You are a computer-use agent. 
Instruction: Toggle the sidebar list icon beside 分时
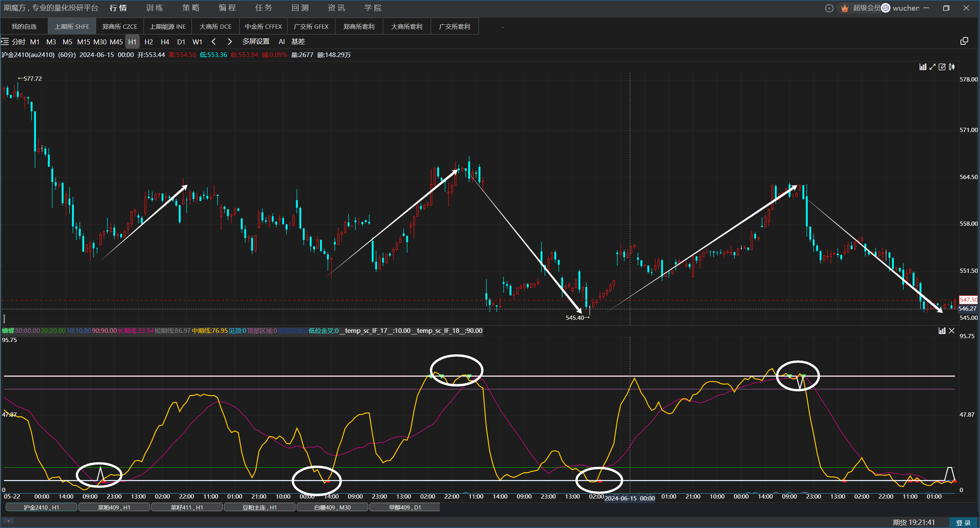(5, 41)
